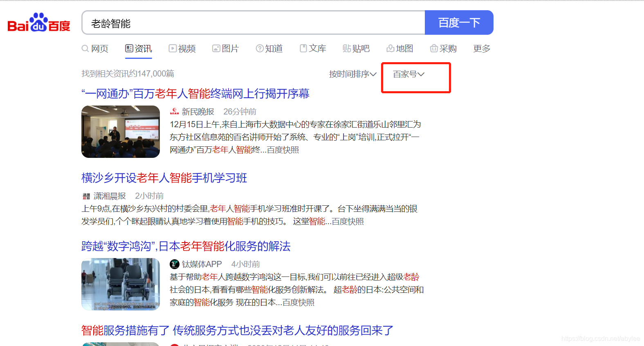644x346 pixels.
Task: Click the 潇湘晨报 source logo icon
Action: point(86,196)
